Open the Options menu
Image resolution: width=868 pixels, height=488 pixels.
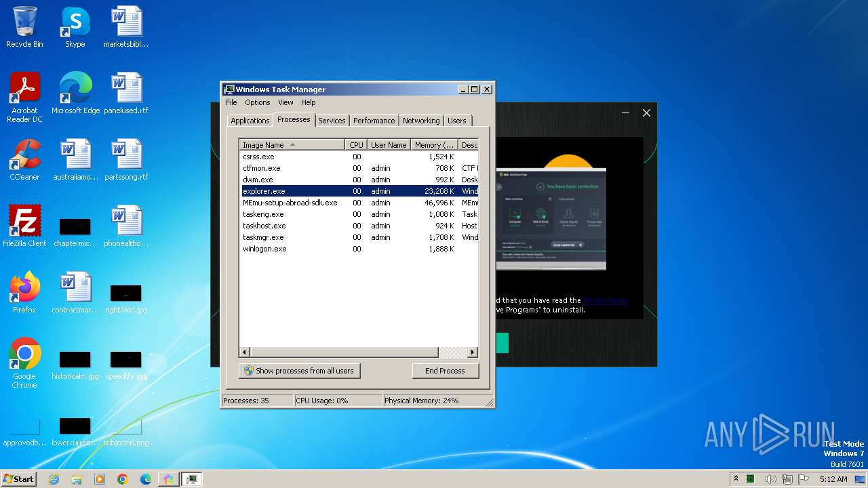point(258,102)
